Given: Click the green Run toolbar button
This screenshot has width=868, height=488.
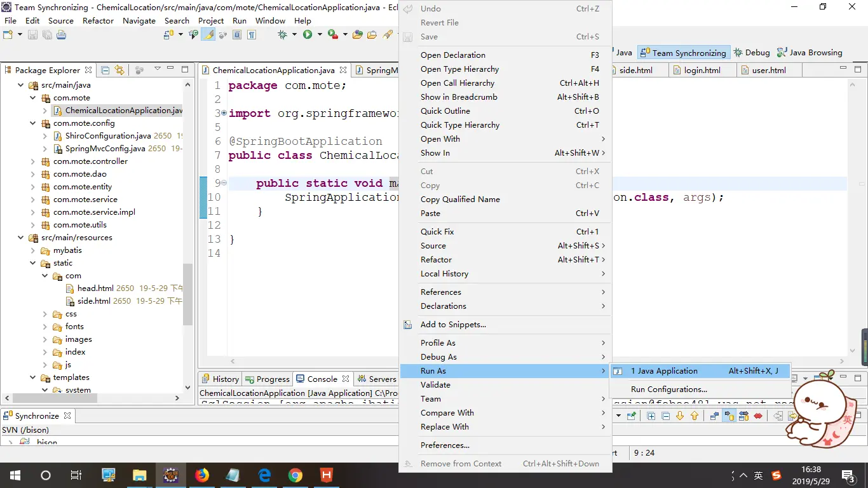Looking at the screenshot, I should 308,34.
